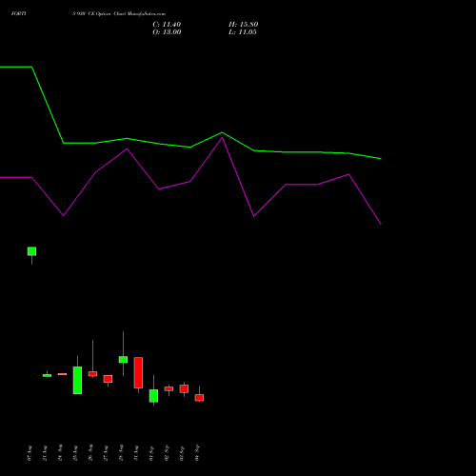This screenshot has height=476, width=476.
Task: Select the '24 Aug' date label
Action: click(60, 453)
